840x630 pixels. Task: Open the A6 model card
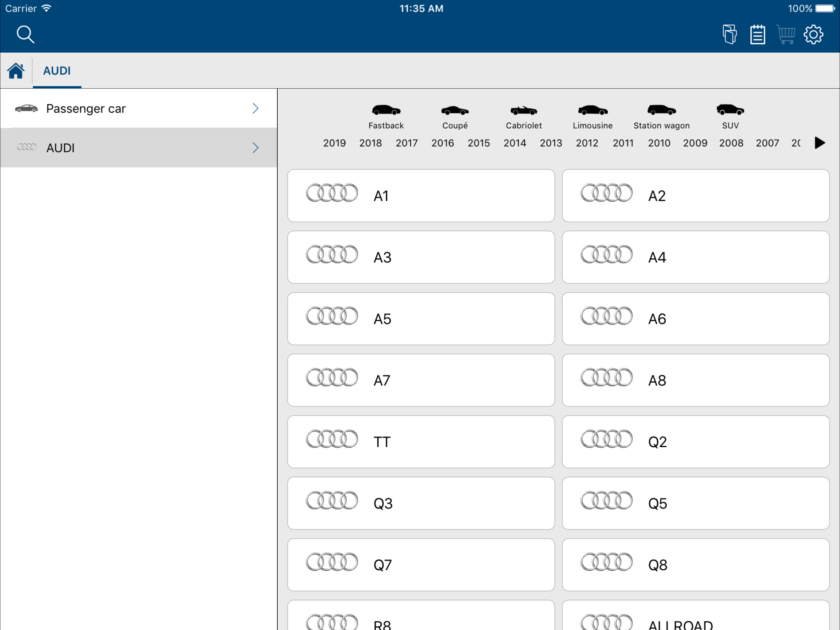[695, 319]
